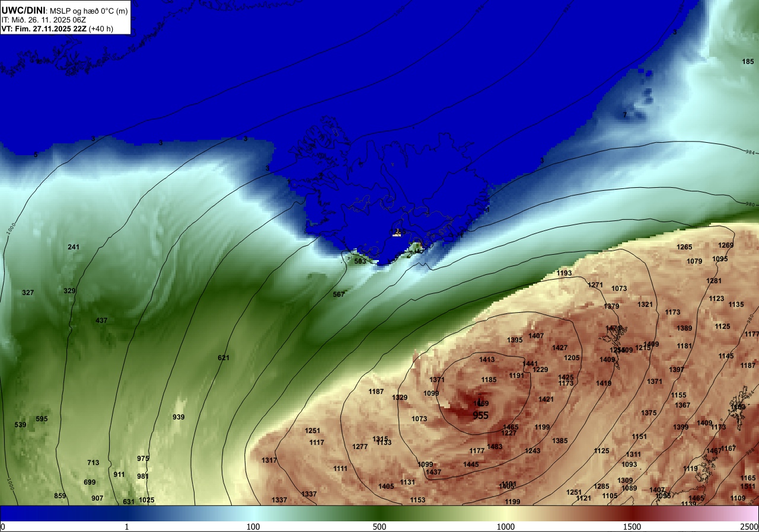Click the initial time line 'IT: Mið. 26. 11. 2025 06Z'
759x532 pixels.
43,20
